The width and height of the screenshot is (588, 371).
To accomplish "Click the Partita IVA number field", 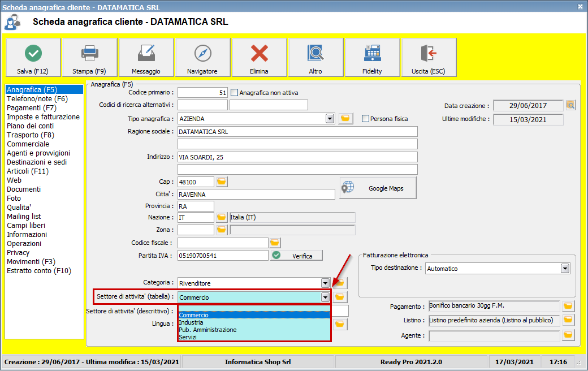I will pos(223,256).
